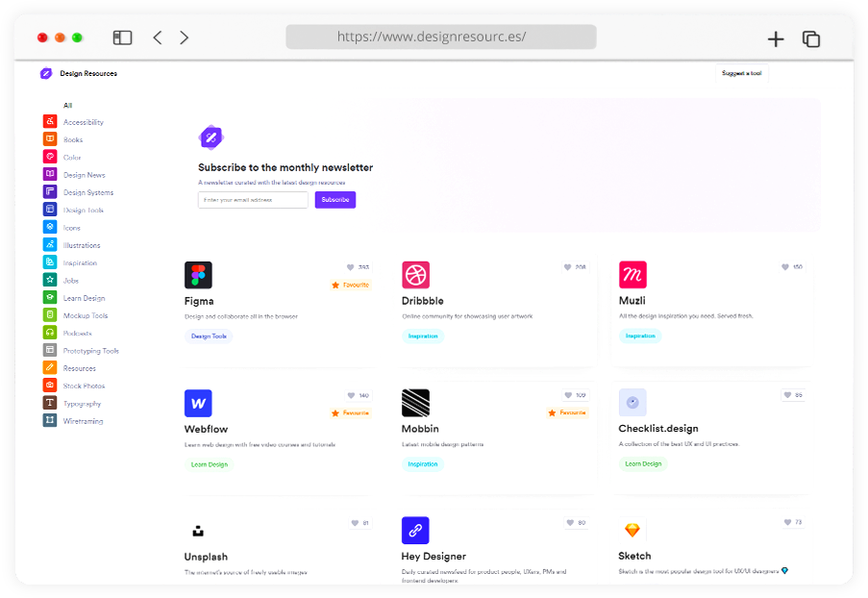Open the Accessibility category icon

click(50, 121)
